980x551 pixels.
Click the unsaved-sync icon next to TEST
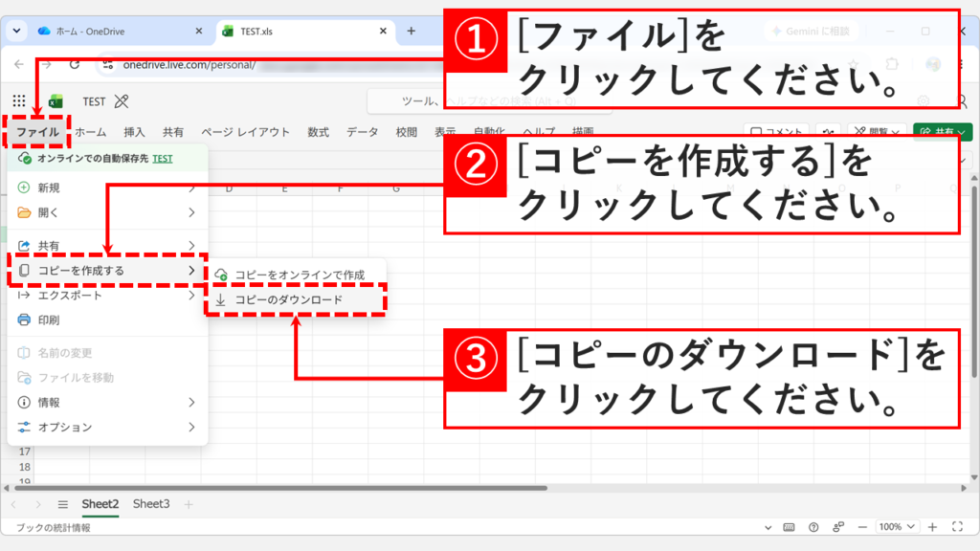122,101
